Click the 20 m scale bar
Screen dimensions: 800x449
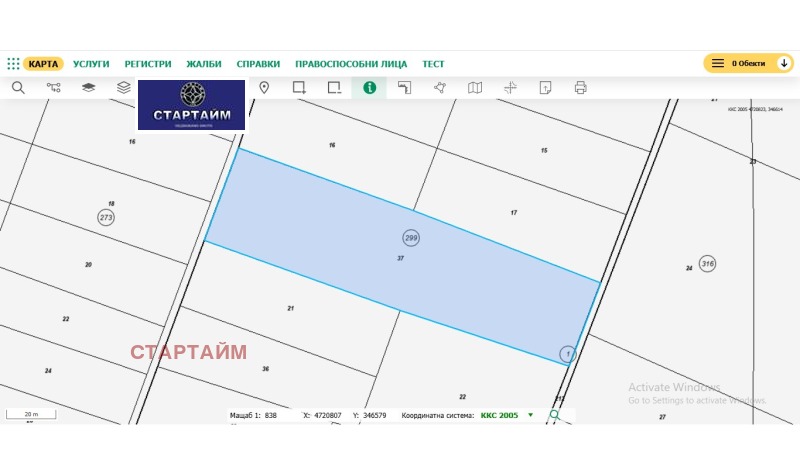[31, 414]
